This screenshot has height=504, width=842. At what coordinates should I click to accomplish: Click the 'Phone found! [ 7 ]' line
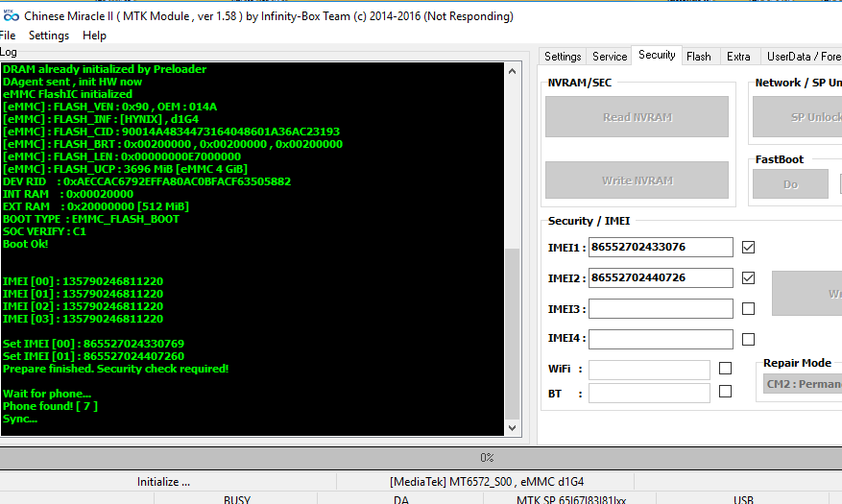click(50, 406)
